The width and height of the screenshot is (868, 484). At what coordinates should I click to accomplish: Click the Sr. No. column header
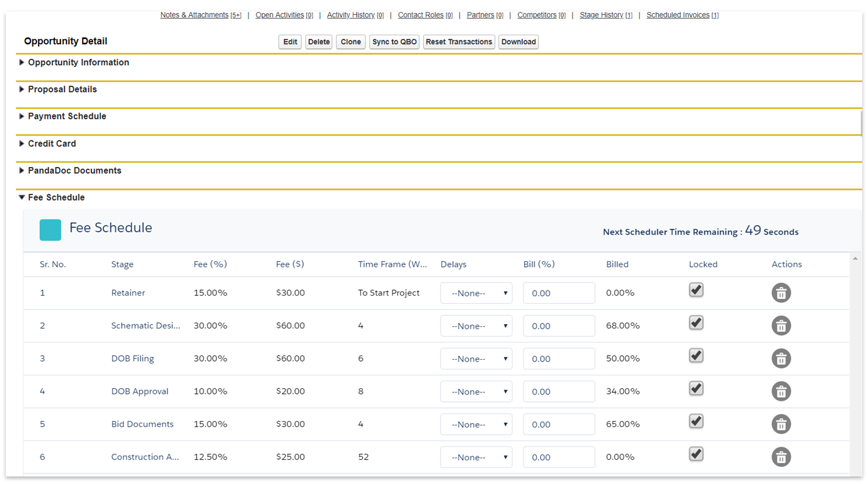[53, 265]
